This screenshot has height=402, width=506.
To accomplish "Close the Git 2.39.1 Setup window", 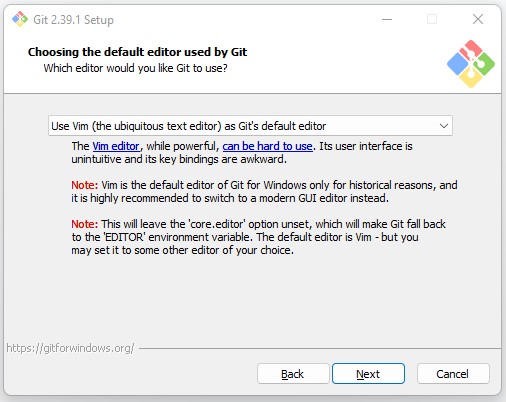I will 478,19.
